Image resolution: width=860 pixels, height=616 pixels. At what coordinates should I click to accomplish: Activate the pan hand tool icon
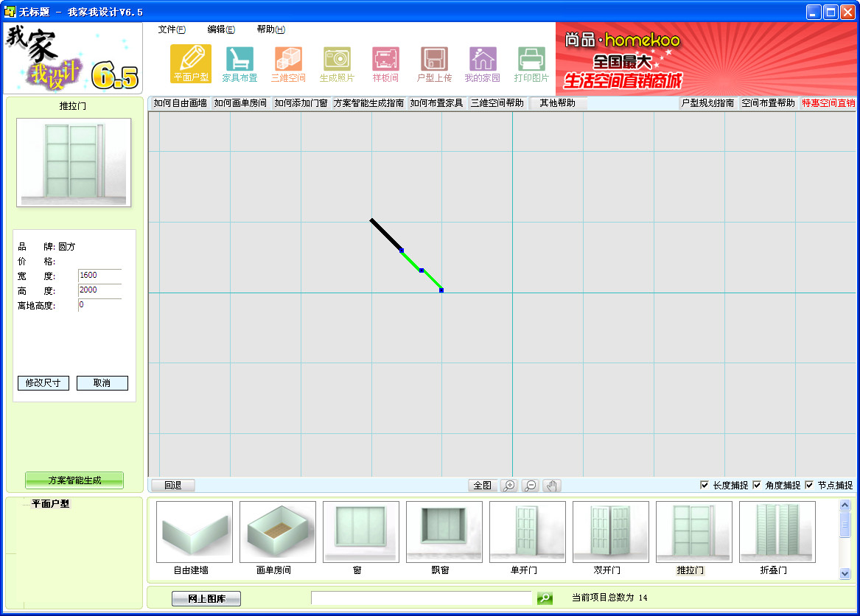point(551,485)
